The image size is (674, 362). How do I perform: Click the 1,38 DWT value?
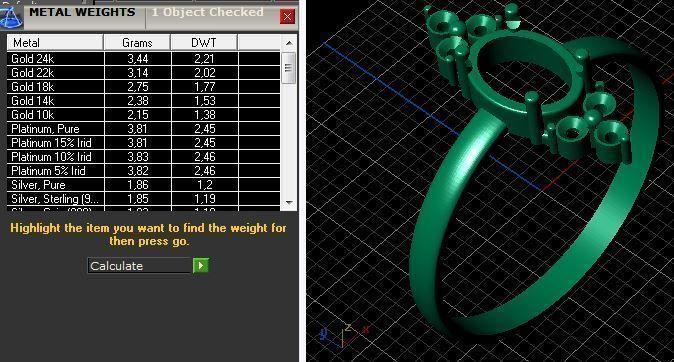pos(205,115)
